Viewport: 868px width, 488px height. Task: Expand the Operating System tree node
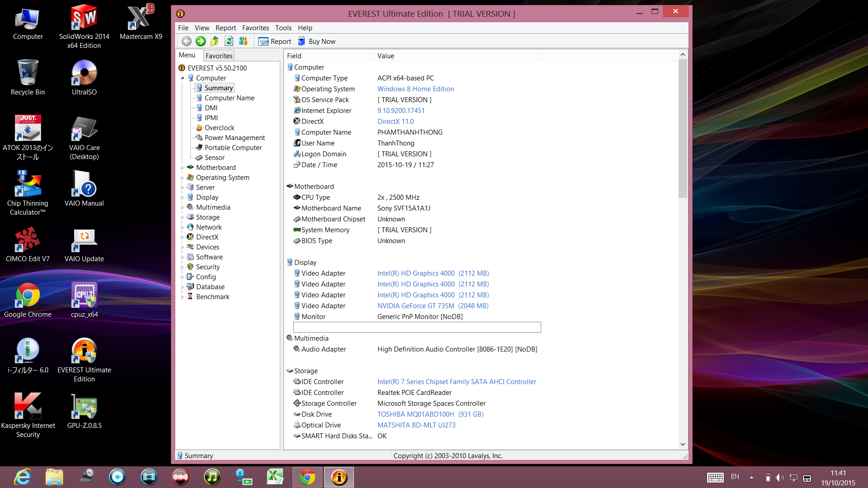pos(183,178)
